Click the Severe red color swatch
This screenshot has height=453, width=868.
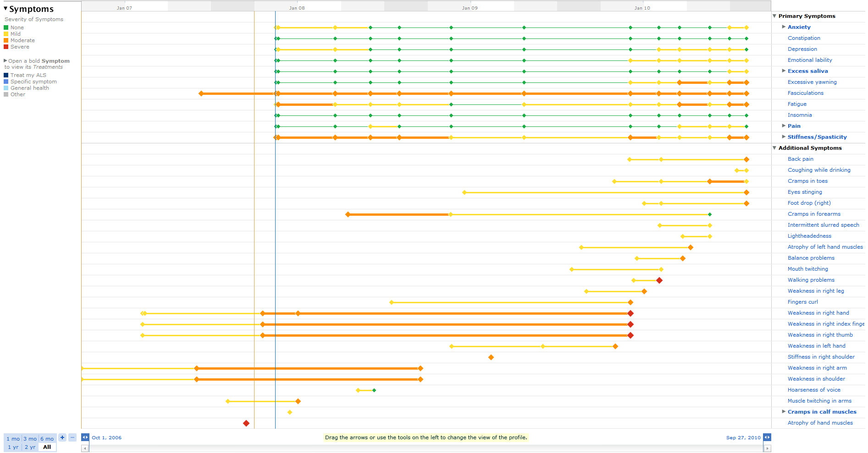tap(6, 47)
